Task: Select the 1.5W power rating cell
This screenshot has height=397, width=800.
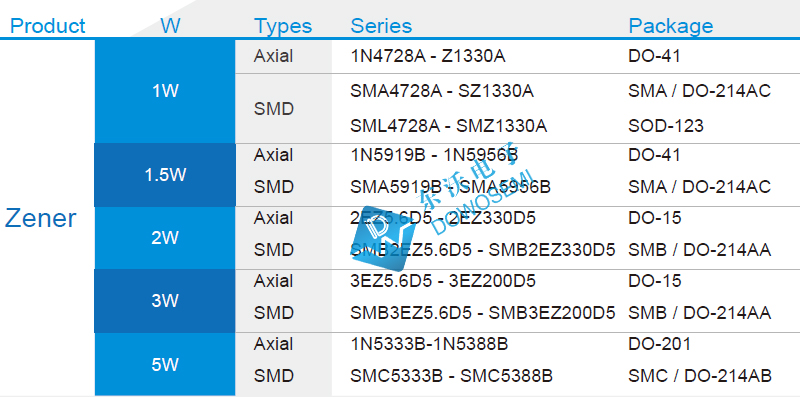Action: click(x=165, y=175)
